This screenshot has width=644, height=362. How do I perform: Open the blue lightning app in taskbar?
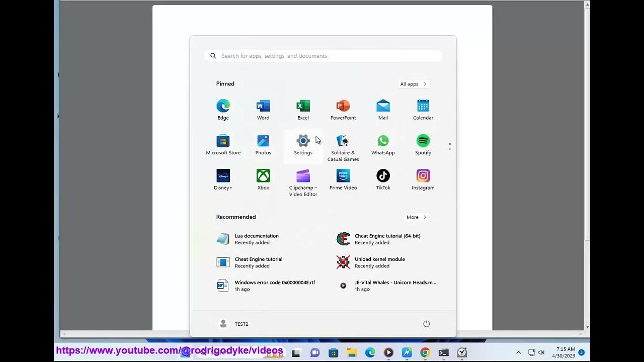click(x=407, y=353)
